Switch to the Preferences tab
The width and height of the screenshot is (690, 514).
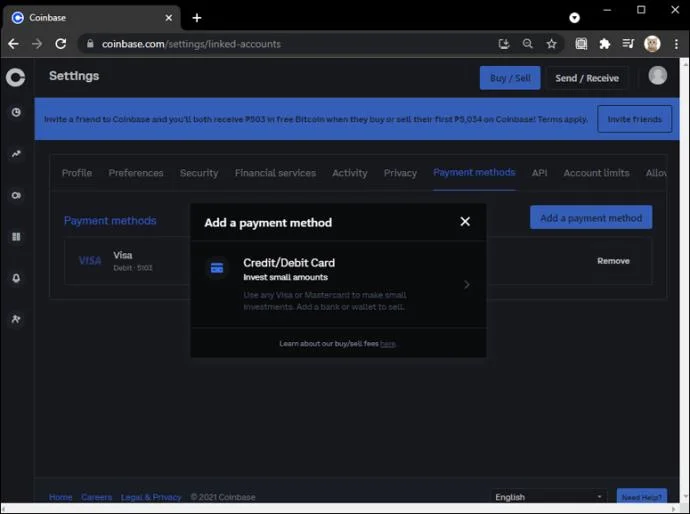coord(136,173)
